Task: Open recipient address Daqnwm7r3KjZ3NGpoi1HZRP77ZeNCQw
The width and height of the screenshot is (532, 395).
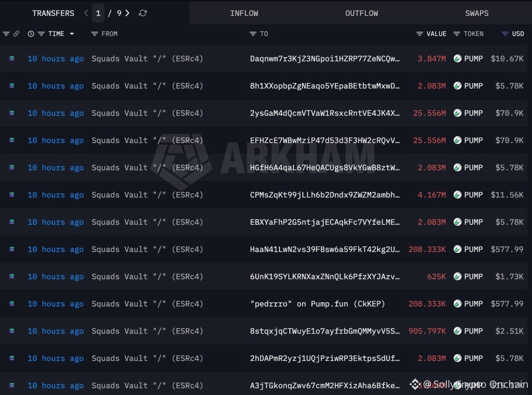Action: point(325,59)
